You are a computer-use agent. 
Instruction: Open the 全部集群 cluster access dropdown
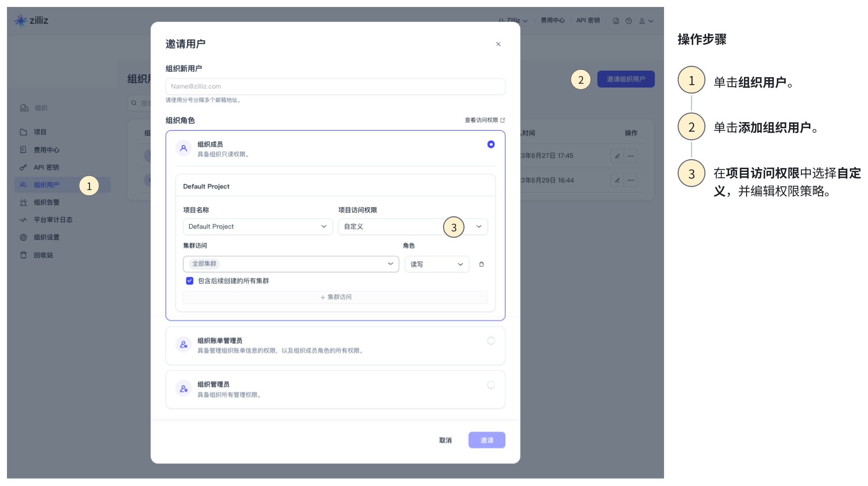291,264
